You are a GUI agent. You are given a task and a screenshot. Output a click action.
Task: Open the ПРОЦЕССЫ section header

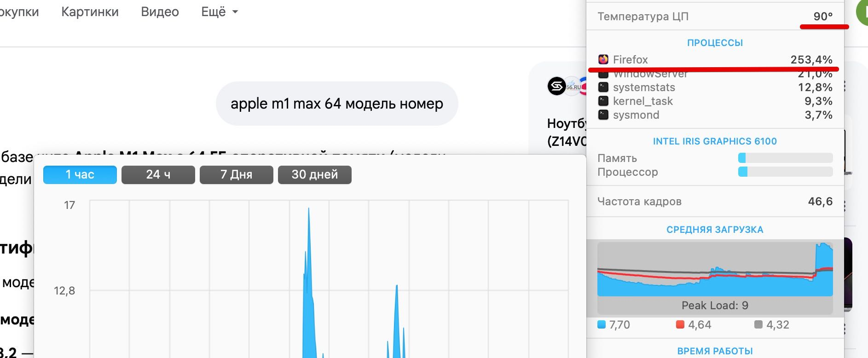click(x=715, y=43)
